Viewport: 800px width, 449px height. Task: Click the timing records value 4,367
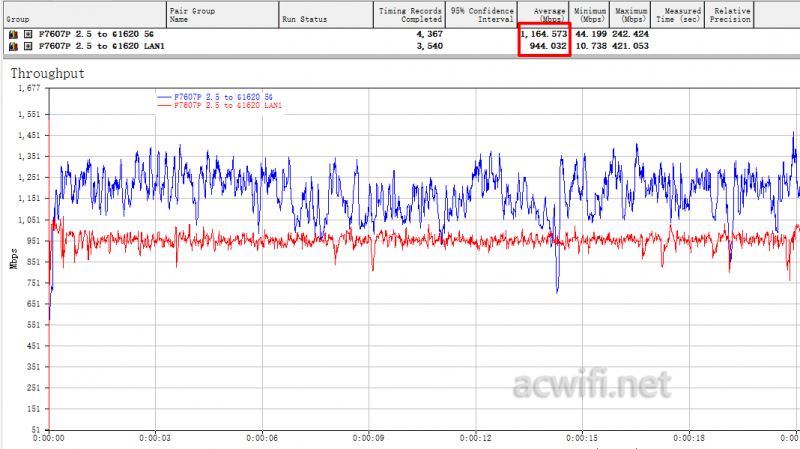(x=429, y=34)
